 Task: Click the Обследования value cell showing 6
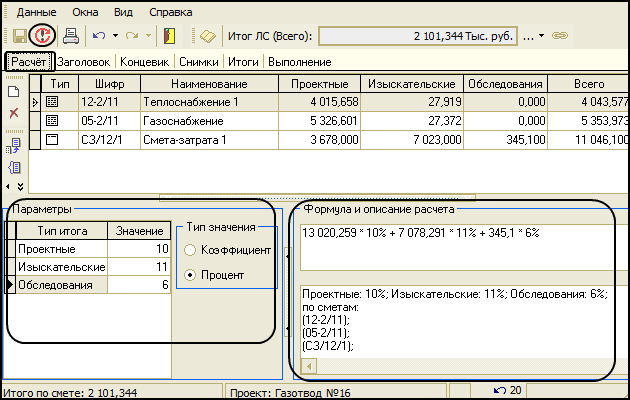pos(138,285)
